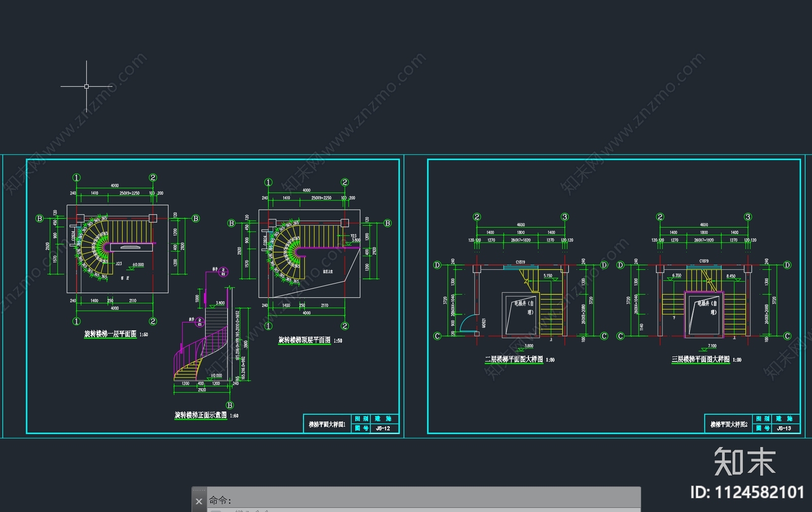This screenshot has width=812, height=512.
Task: Select the 6.350 elevation label
Action: (x=677, y=276)
